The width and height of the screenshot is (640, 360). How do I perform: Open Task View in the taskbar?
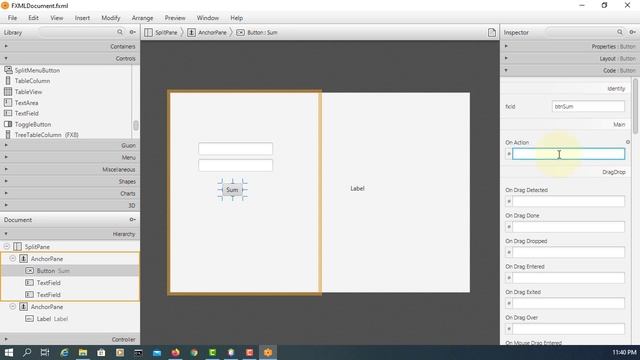[x=45, y=353]
